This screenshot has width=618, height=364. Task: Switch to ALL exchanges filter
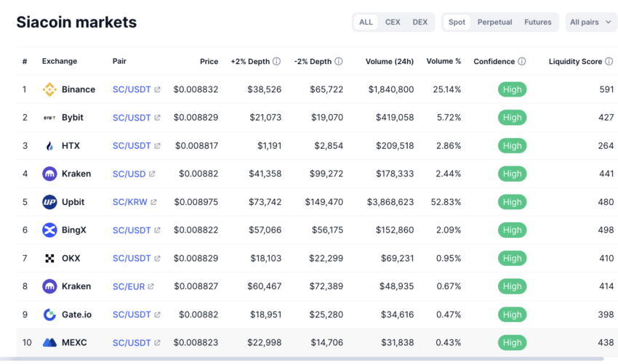[x=366, y=23]
